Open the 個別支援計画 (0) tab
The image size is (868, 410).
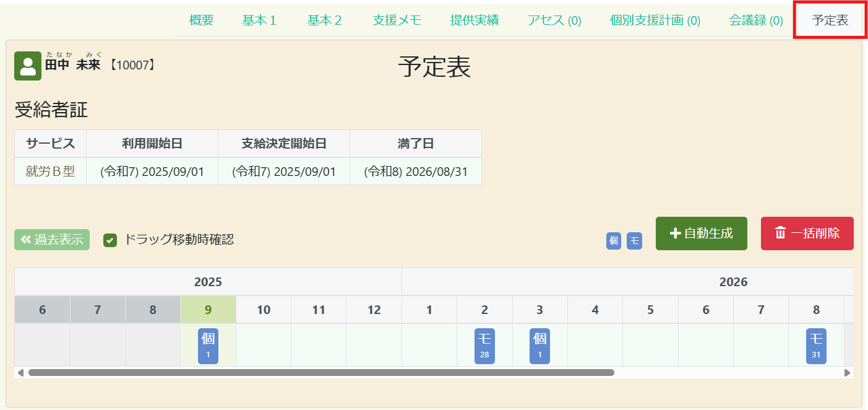pyautogui.click(x=655, y=20)
